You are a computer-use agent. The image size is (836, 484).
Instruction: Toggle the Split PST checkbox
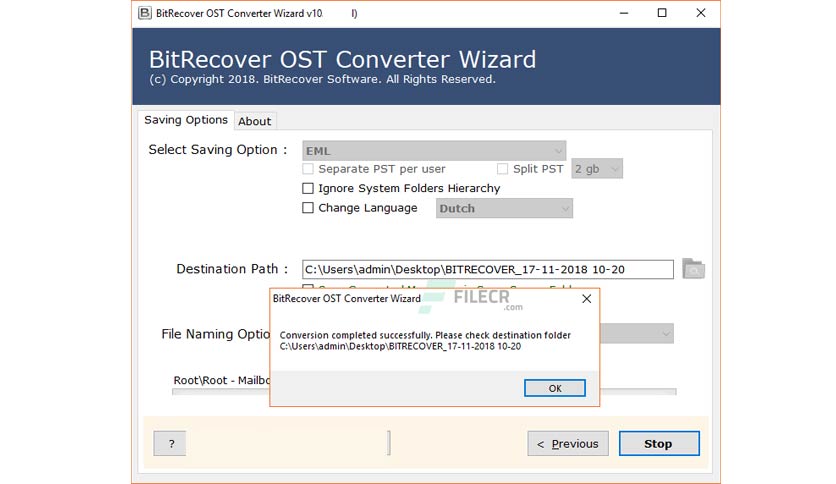pyautogui.click(x=502, y=169)
